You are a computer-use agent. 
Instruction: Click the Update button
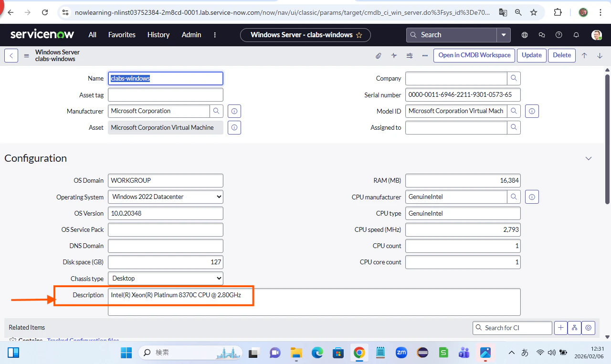click(x=532, y=55)
